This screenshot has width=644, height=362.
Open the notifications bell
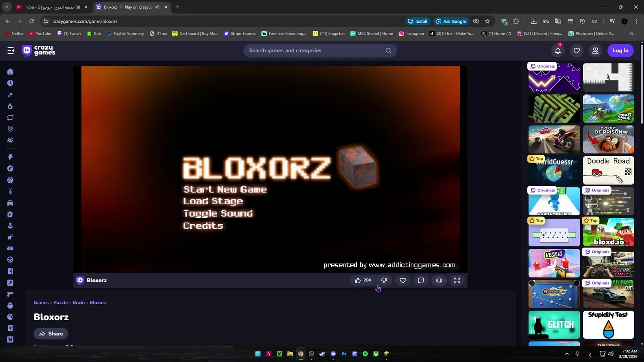[558, 50]
